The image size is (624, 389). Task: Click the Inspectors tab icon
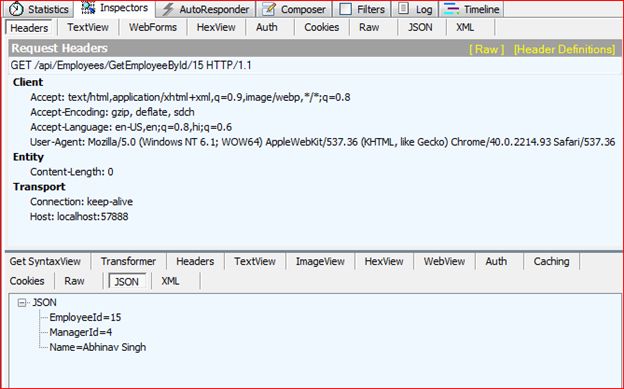tap(88, 8)
